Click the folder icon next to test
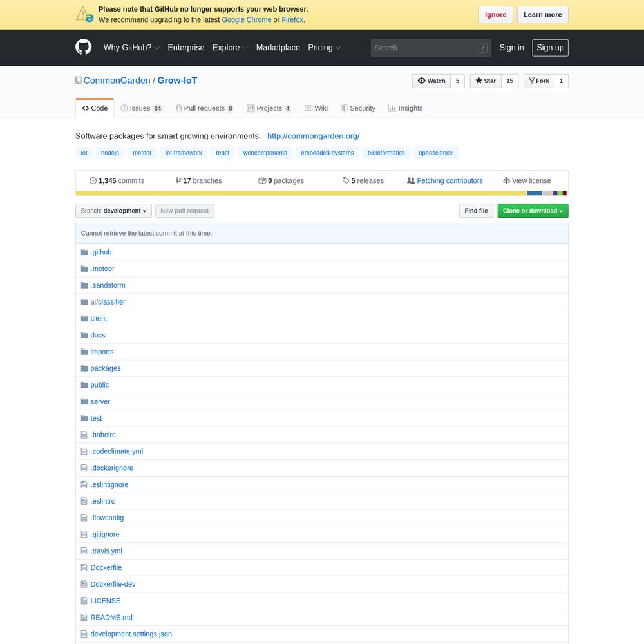The height and width of the screenshot is (644, 644). 84,418
